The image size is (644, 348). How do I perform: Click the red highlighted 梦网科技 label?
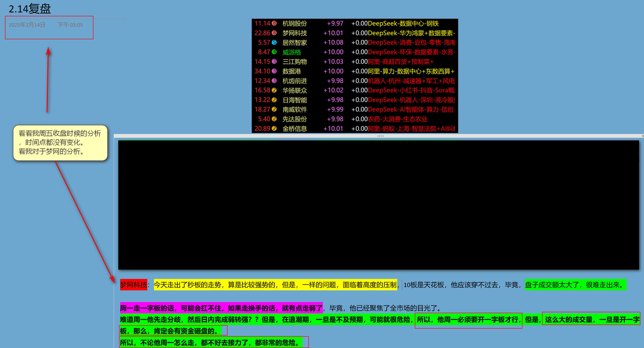coord(133,285)
